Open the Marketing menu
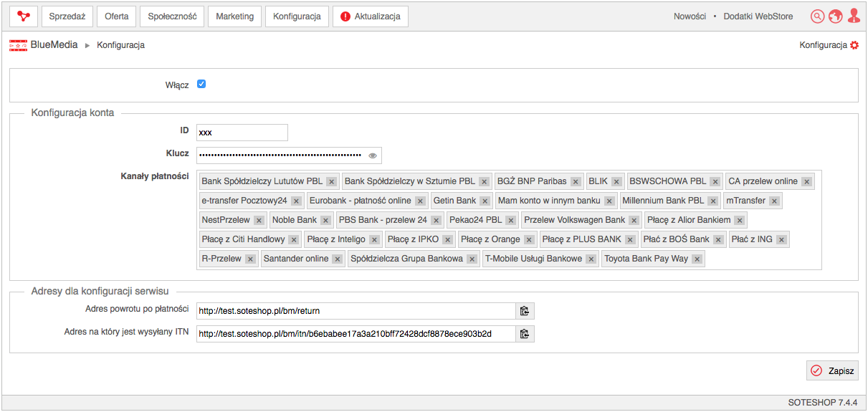The image size is (868, 412). click(x=234, y=16)
